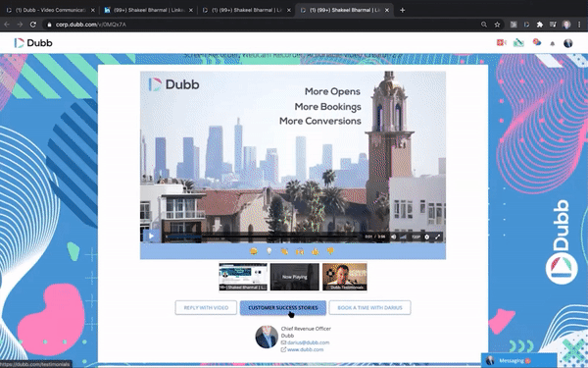
Task: Click the presenter's profile photo
Action: pos(267,337)
